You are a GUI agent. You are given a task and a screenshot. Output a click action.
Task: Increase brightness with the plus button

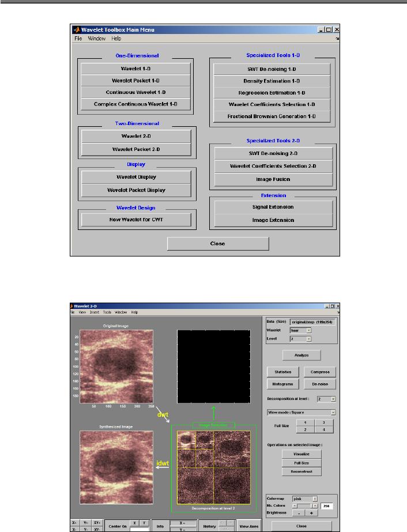(x=312, y=512)
